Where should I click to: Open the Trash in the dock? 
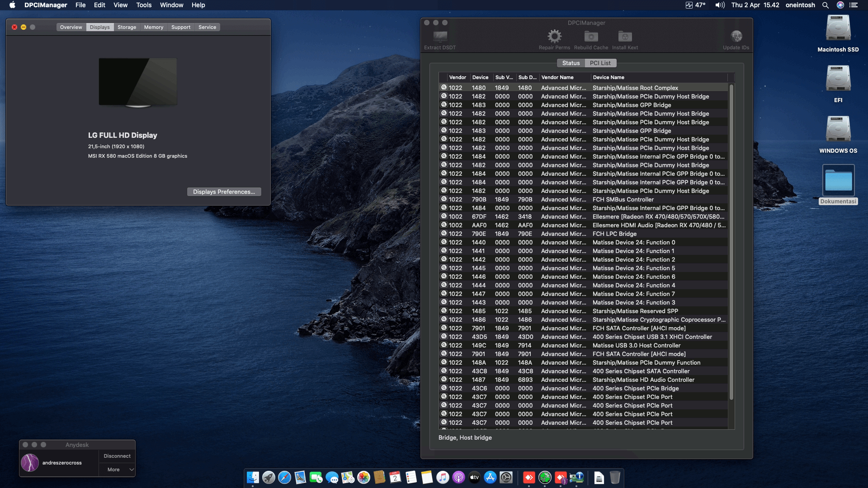(x=615, y=477)
